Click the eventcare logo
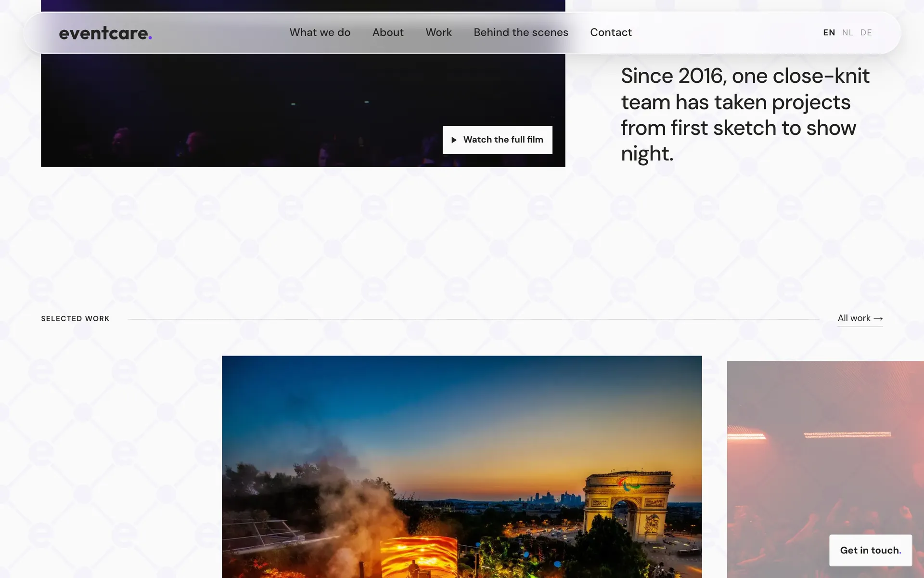The image size is (924, 578). tap(105, 33)
